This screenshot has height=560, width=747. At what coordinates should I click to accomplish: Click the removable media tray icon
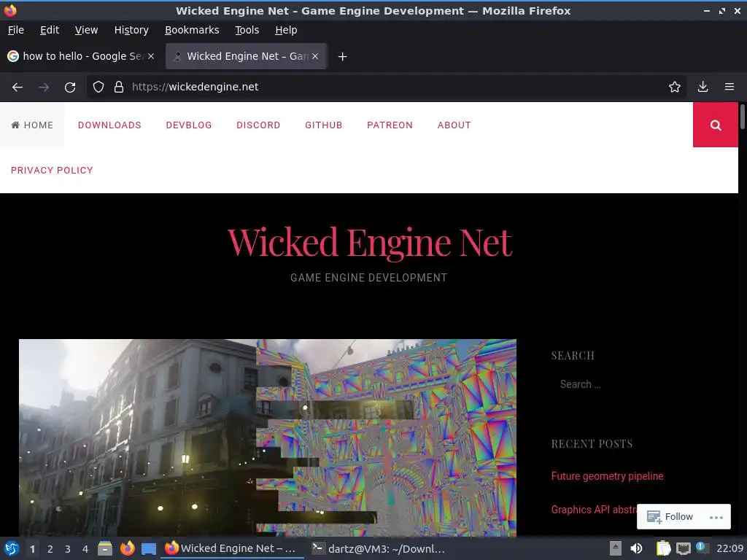[x=616, y=548]
